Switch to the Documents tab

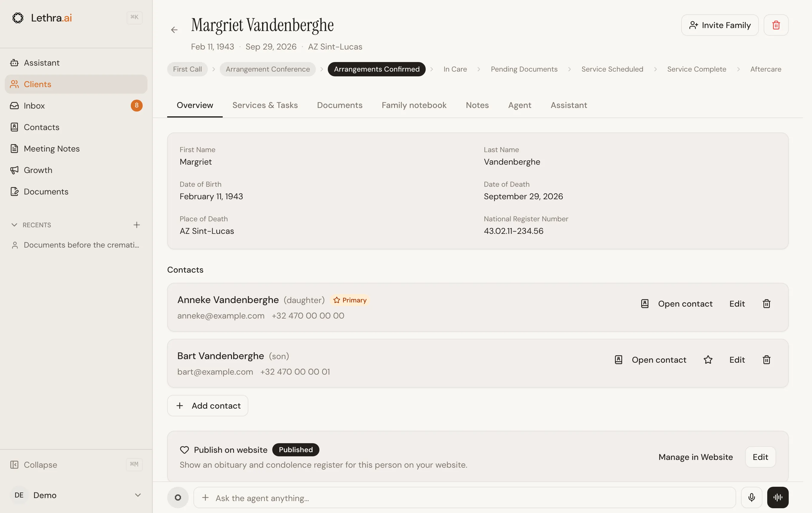[339, 105]
